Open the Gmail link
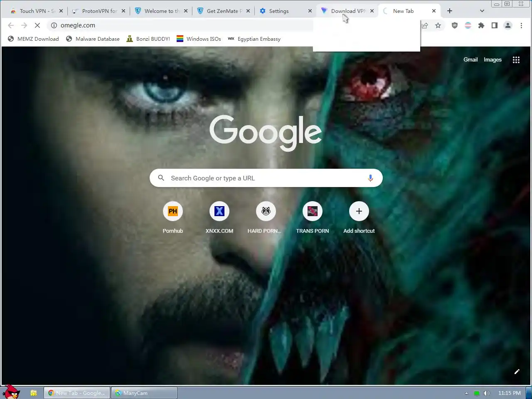The width and height of the screenshot is (532, 399). point(470,60)
